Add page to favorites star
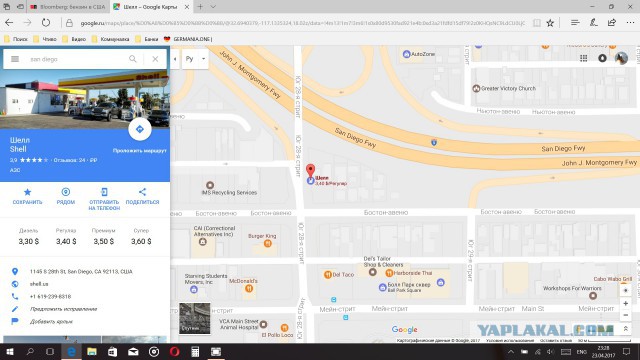640x360 pixels. click(x=550, y=23)
